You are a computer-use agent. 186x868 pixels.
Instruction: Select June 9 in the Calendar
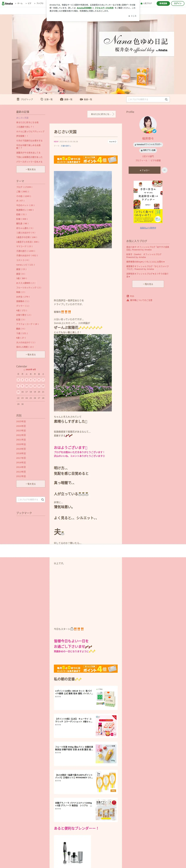coord(22,386)
